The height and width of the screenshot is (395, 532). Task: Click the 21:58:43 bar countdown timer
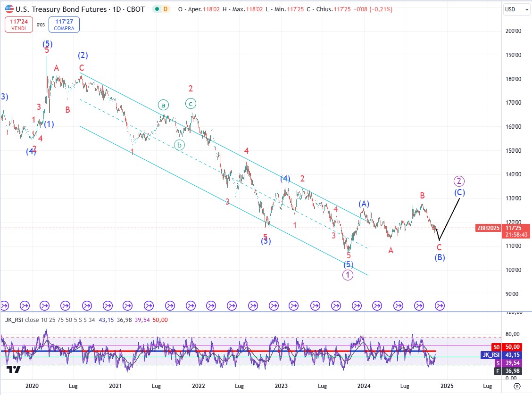[x=516, y=235]
